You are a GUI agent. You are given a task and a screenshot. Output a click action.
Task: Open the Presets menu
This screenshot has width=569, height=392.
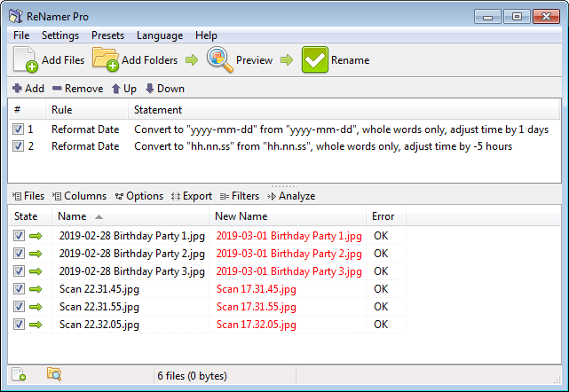point(107,35)
